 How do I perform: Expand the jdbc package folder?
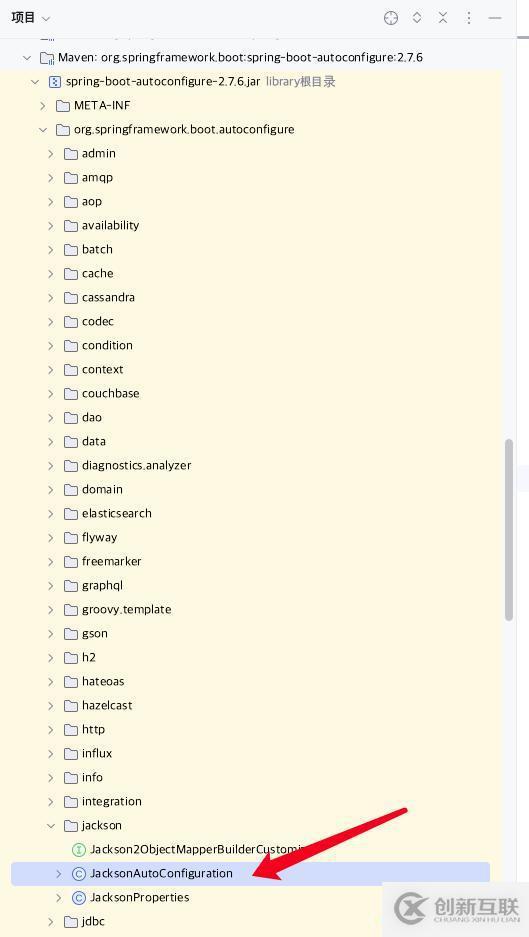click(x=51, y=921)
